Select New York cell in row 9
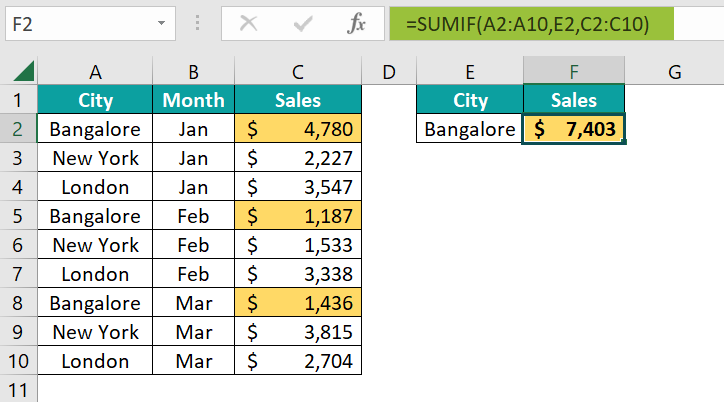This screenshot has height=402, width=724. click(95, 331)
